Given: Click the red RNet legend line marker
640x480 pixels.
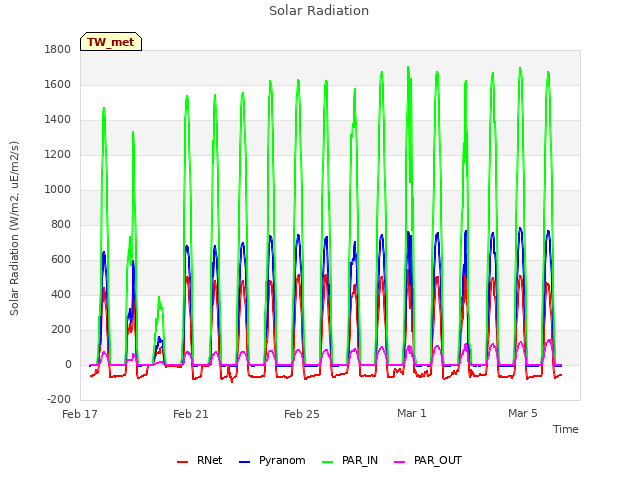Looking at the screenshot, I should point(182,462).
